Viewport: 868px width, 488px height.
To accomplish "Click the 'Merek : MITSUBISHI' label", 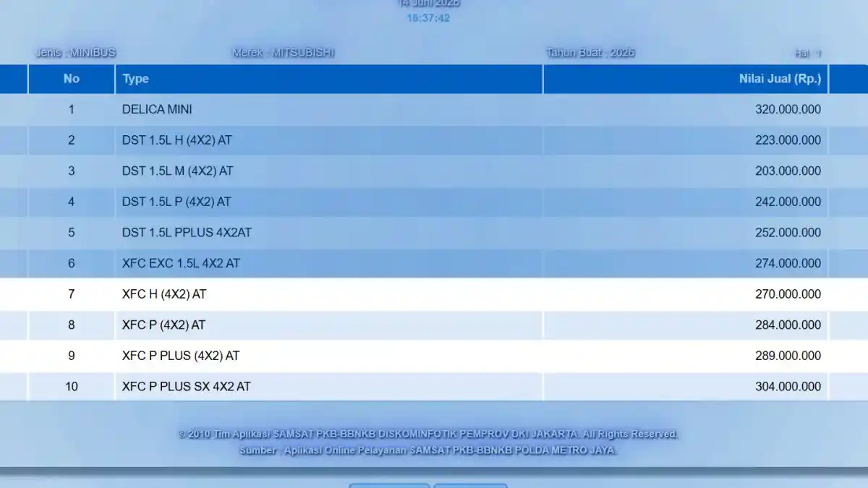I will click(x=284, y=53).
